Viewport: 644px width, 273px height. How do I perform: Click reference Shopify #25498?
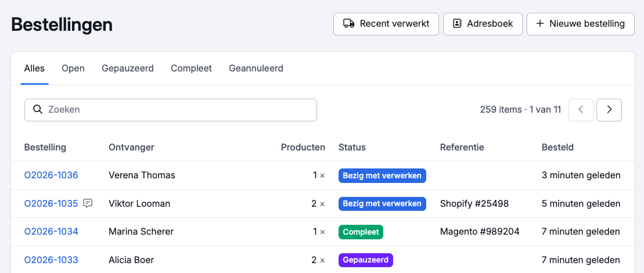click(474, 203)
